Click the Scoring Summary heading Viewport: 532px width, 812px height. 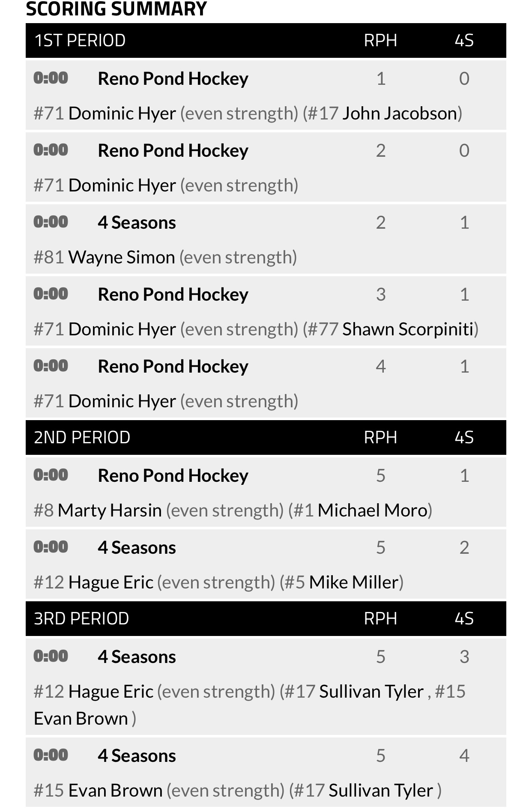pyautogui.click(x=117, y=9)
